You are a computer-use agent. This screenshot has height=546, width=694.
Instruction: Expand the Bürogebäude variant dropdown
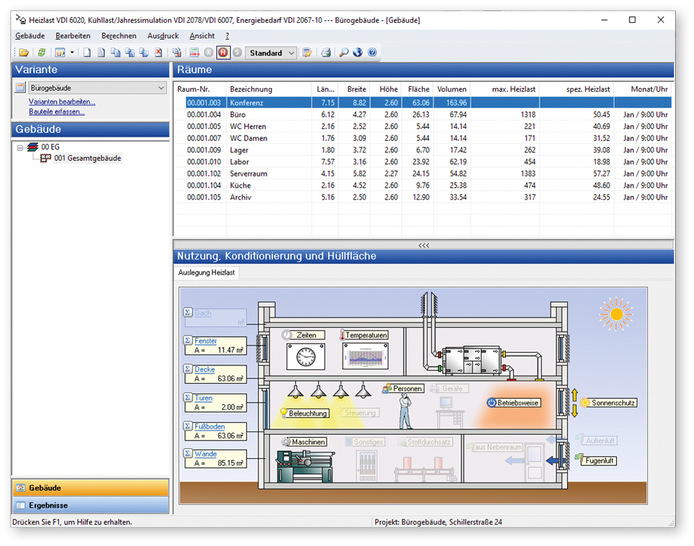click(160, 88)
